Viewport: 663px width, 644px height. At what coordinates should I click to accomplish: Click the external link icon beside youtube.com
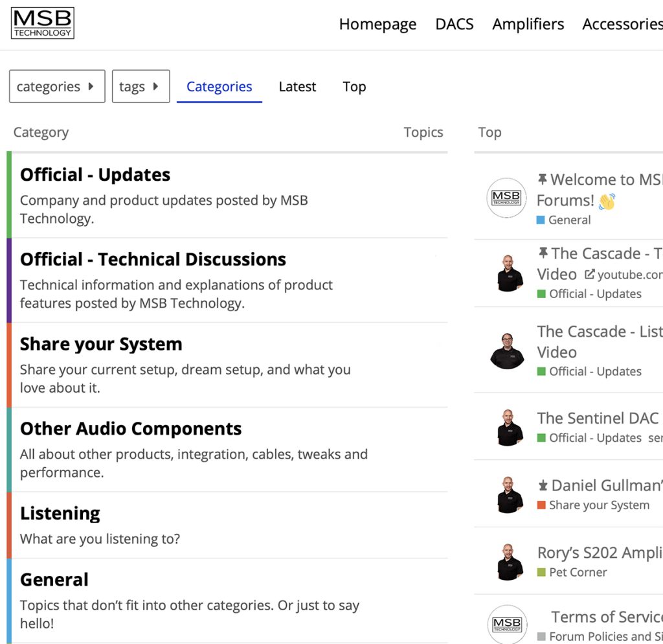pos(589,274)
